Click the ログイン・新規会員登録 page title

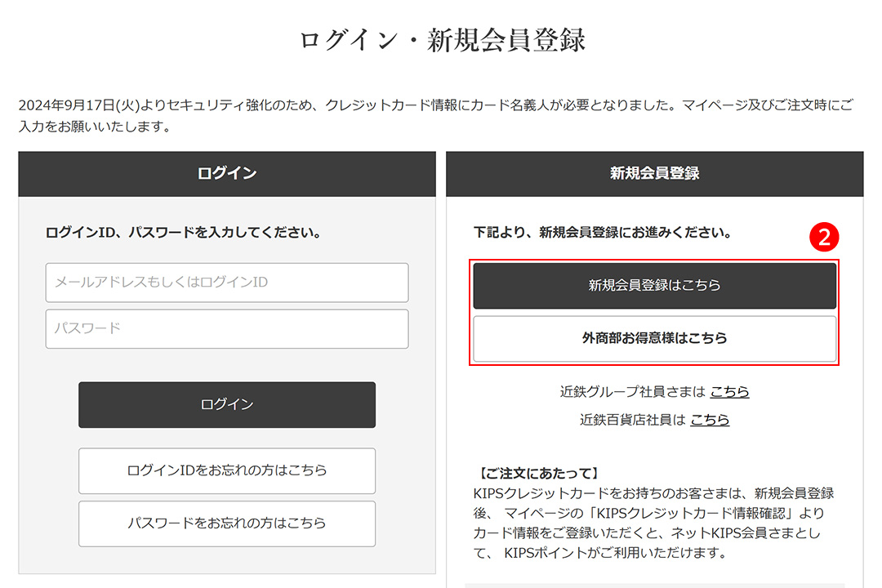coord(442,41)
